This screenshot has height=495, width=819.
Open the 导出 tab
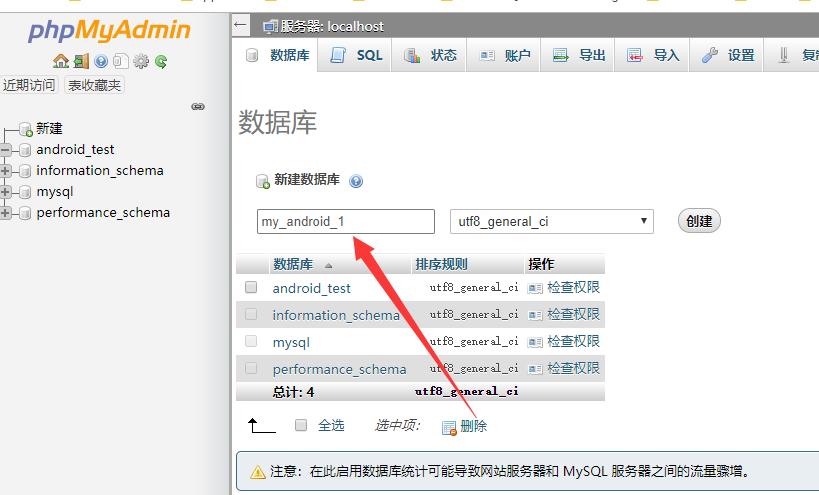[x=579, y=55]
